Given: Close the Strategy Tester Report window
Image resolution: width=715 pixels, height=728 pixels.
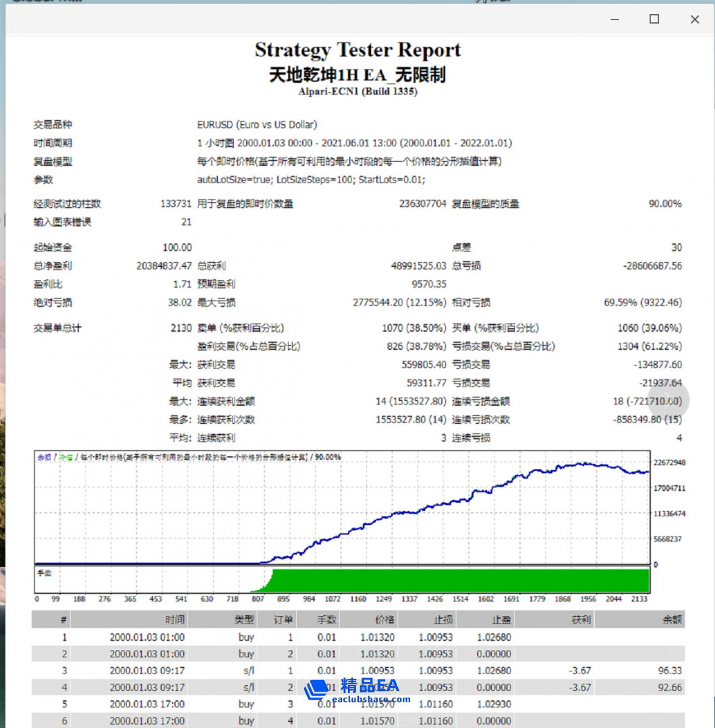Looking at the screenshot, I should tap(694, 19).
